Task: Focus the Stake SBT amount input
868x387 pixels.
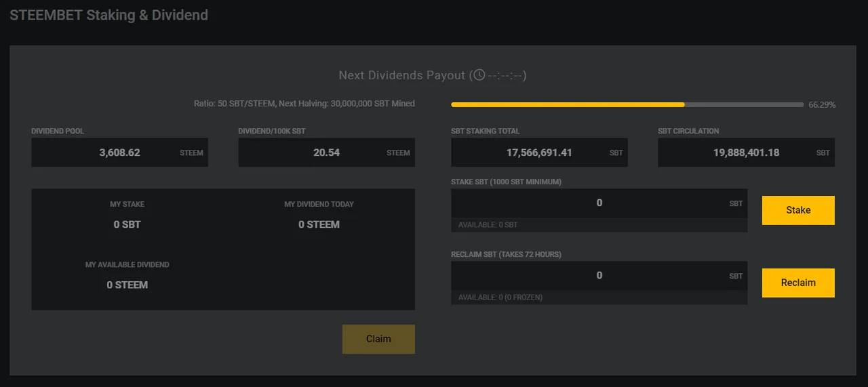Action: click(599, 203)
